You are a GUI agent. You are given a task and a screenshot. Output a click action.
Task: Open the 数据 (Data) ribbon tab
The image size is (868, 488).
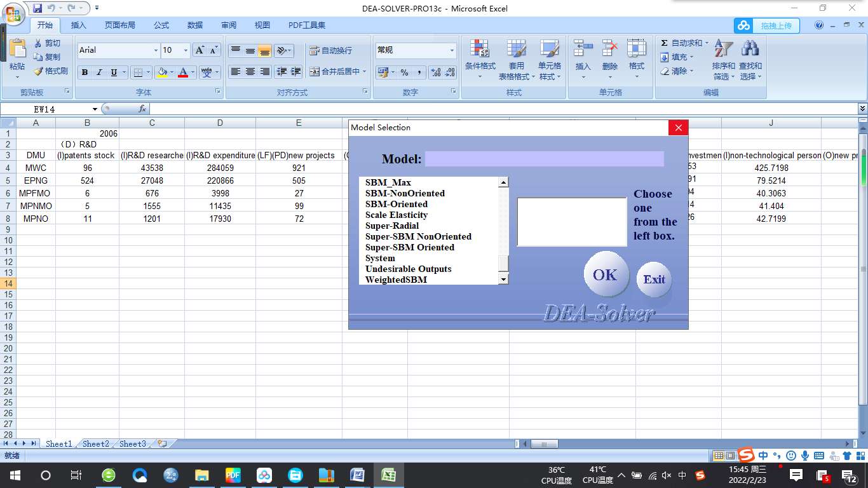[195, 25]
